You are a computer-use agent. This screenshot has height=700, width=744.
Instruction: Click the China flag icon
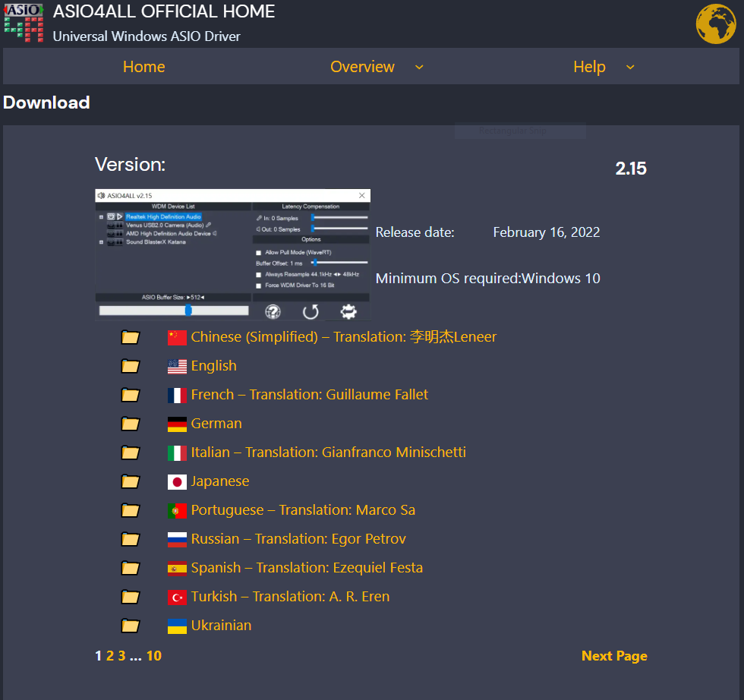[x=177, y=337]
